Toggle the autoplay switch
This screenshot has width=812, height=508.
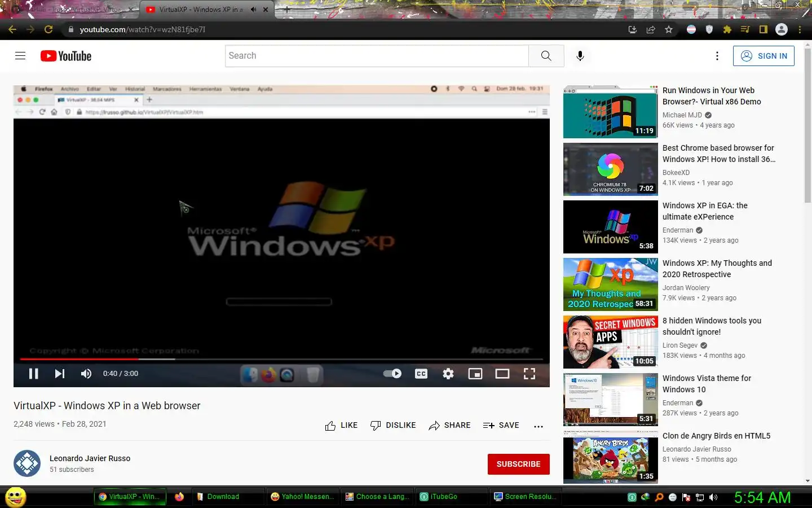392,374
